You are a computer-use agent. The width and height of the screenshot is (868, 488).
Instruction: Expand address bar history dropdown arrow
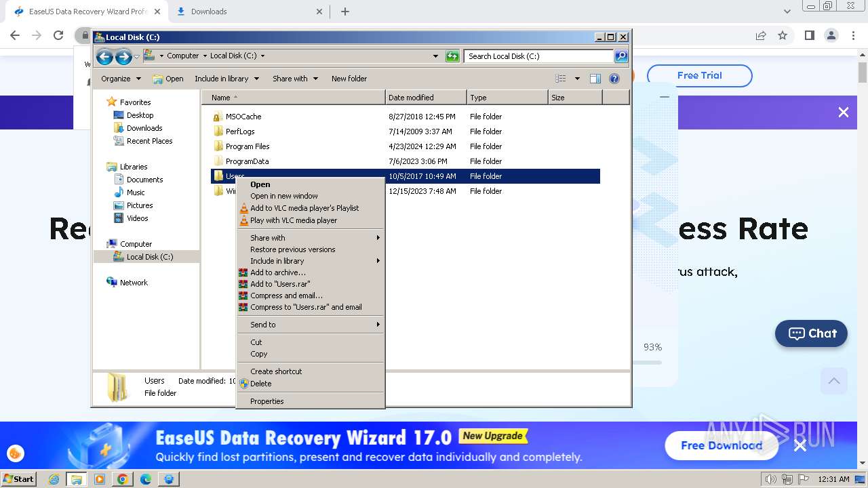tap(435, 56)
